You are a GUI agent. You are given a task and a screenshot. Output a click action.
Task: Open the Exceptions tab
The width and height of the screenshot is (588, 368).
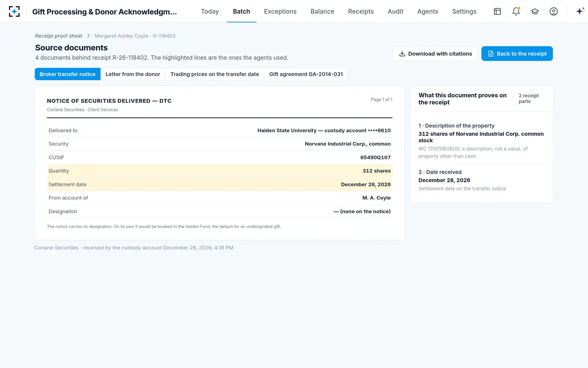[280, 11]
